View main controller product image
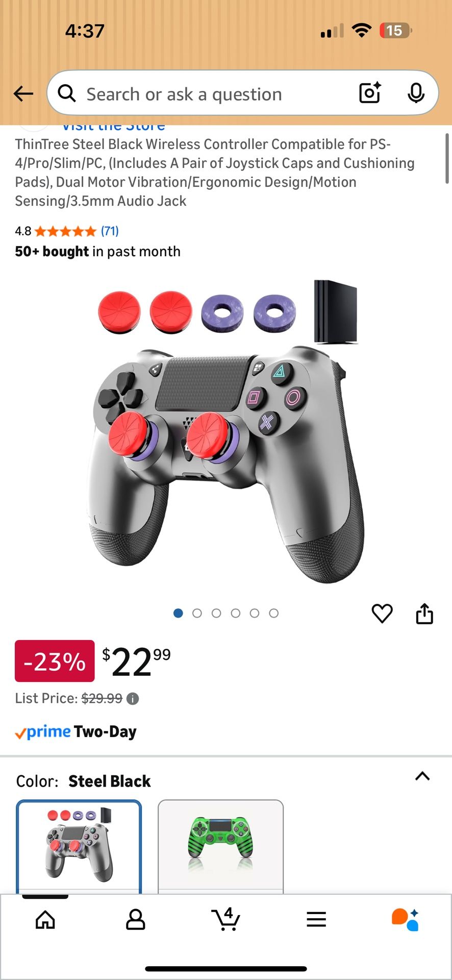This screenshot has width=452, height=980. 226,431
